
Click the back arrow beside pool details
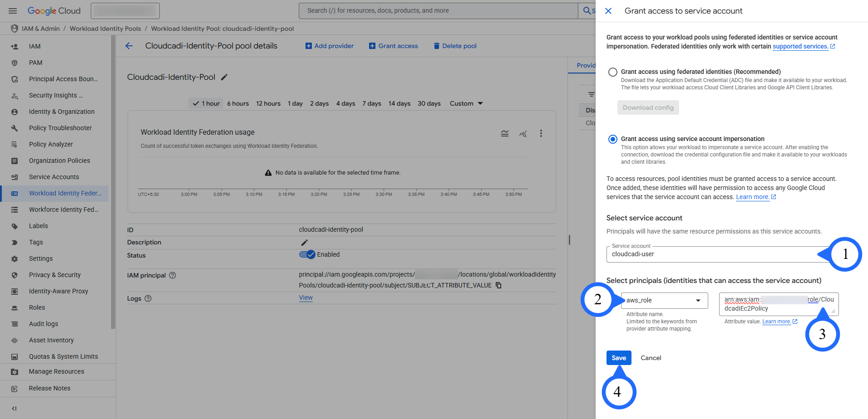coord(129,46)
